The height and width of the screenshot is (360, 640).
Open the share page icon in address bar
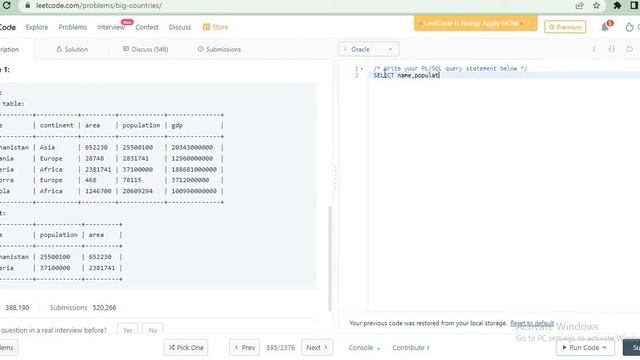pyautogui.click(x=579, y=6)
